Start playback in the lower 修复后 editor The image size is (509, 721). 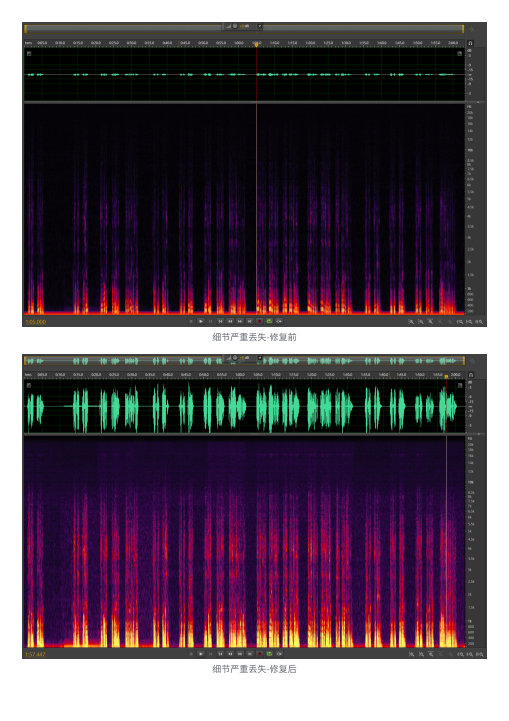[x=201, y=653]
